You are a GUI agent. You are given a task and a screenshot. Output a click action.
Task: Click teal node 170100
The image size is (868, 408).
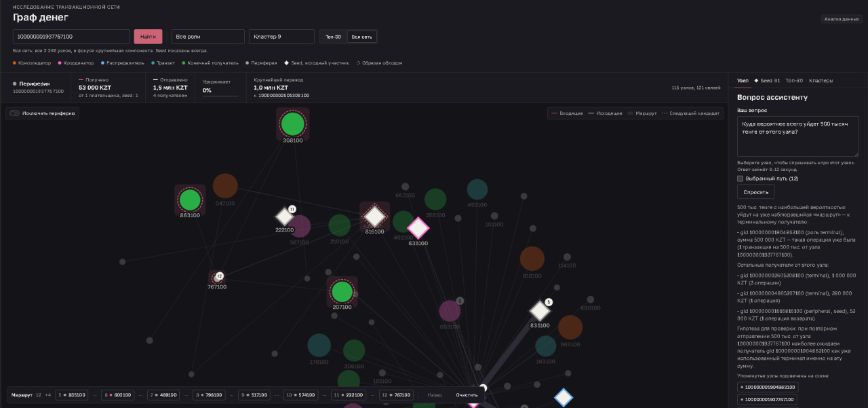(x=319, y=346)
